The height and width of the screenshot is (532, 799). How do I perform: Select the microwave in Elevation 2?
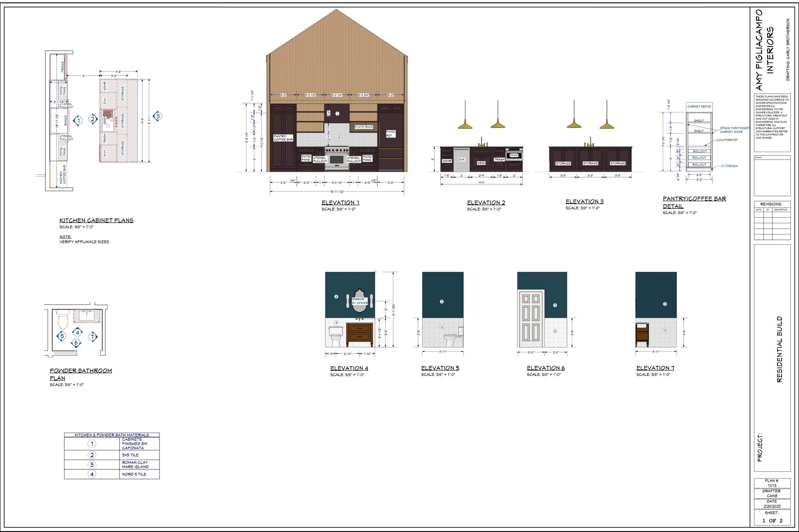click(x=514, y=154)
